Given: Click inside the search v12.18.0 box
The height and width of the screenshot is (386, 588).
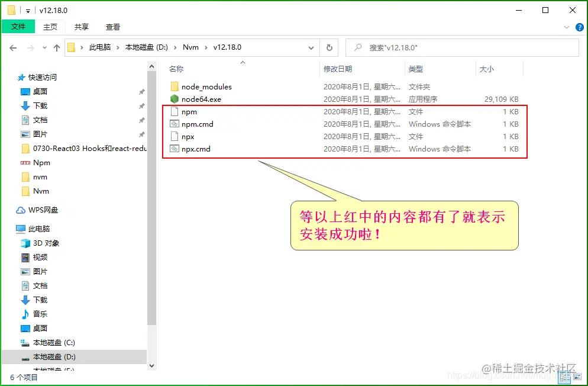Looking at the screenshot, I should coord(462,47).
